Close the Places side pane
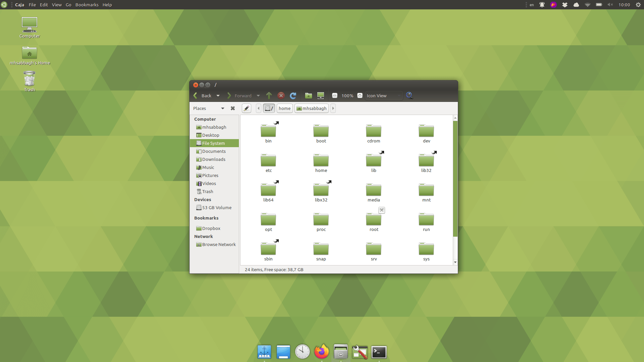The width and height of the screenshot is (644, 362). [233, 109]
